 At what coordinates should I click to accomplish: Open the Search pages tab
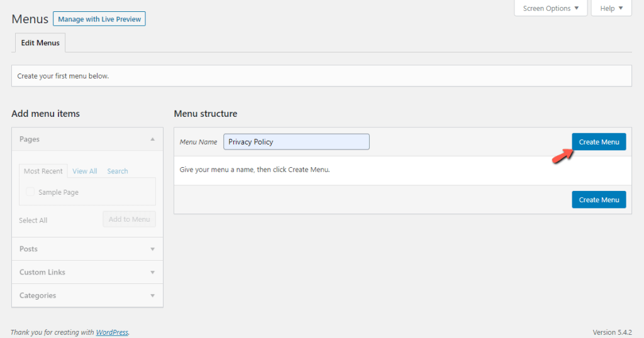pyautogui.click(x=118, y=171)
